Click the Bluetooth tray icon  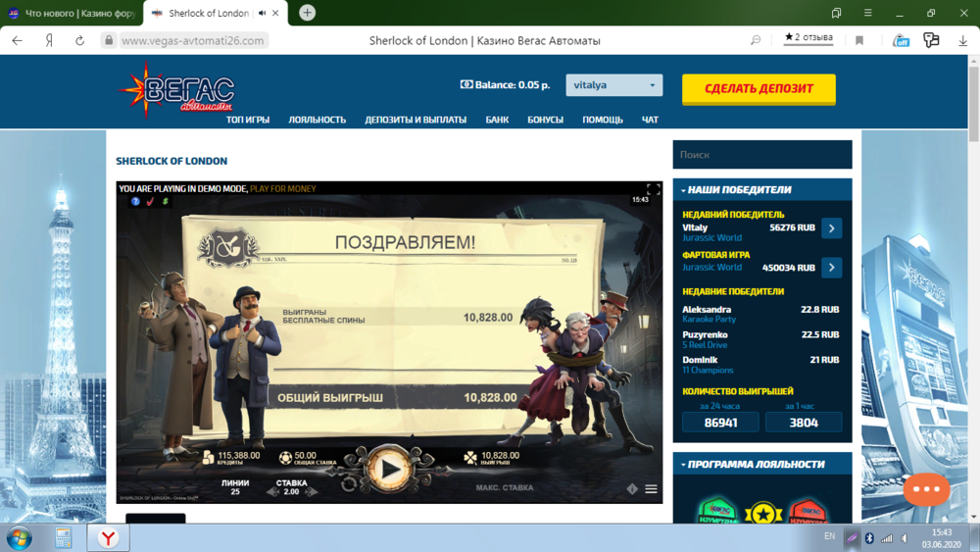coord(869,537)
